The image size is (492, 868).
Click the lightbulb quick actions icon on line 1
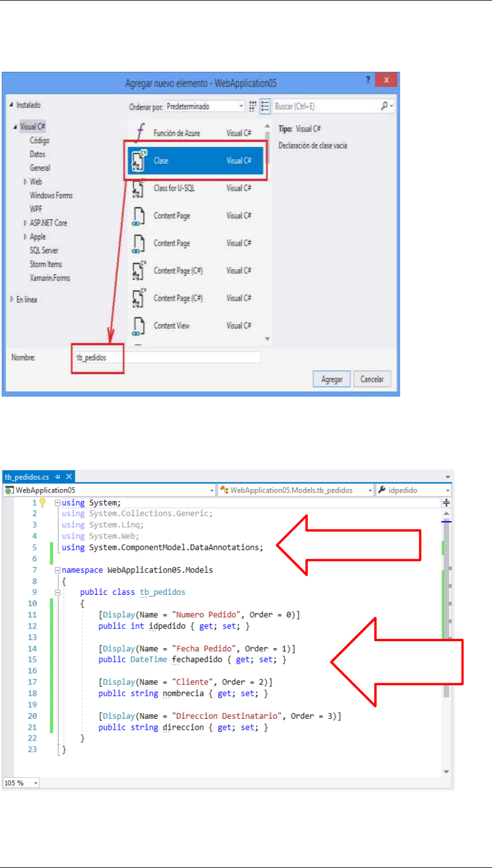click(42, 502)
